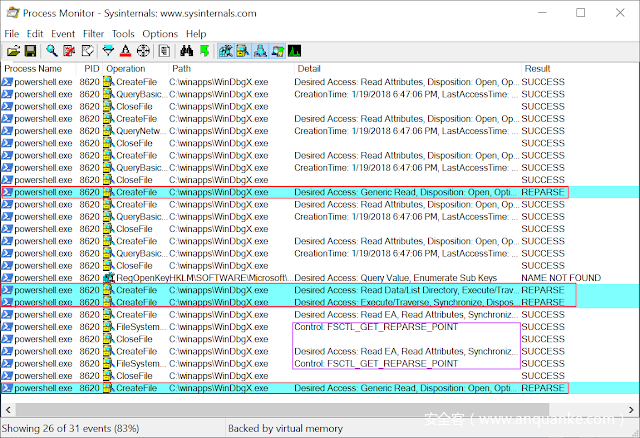The image size is (640, 438).
Task: Toggle event capture with the magnifier icon
Action: point(52,51)
